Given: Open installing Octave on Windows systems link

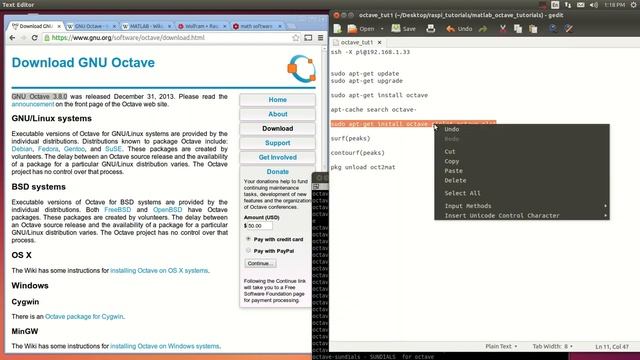Looking at the screenshot, I should pyautogui.click(x=165, y=346).
